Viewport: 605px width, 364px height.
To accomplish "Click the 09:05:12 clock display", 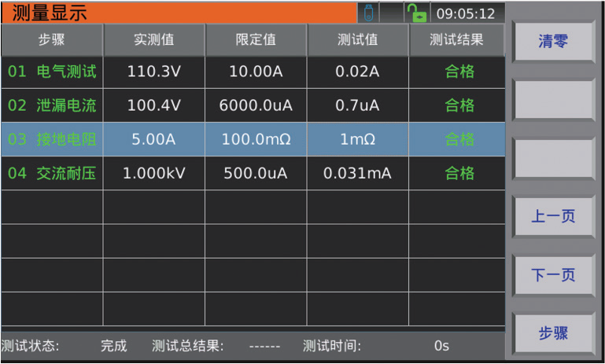I will tap(466, 13).
